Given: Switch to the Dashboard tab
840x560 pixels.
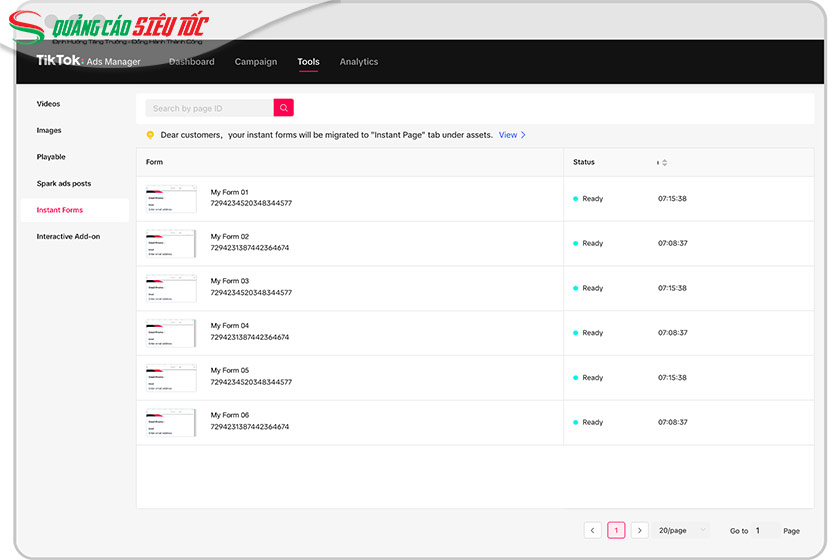Looking at the screenshot, I should [x=191, y=62].
